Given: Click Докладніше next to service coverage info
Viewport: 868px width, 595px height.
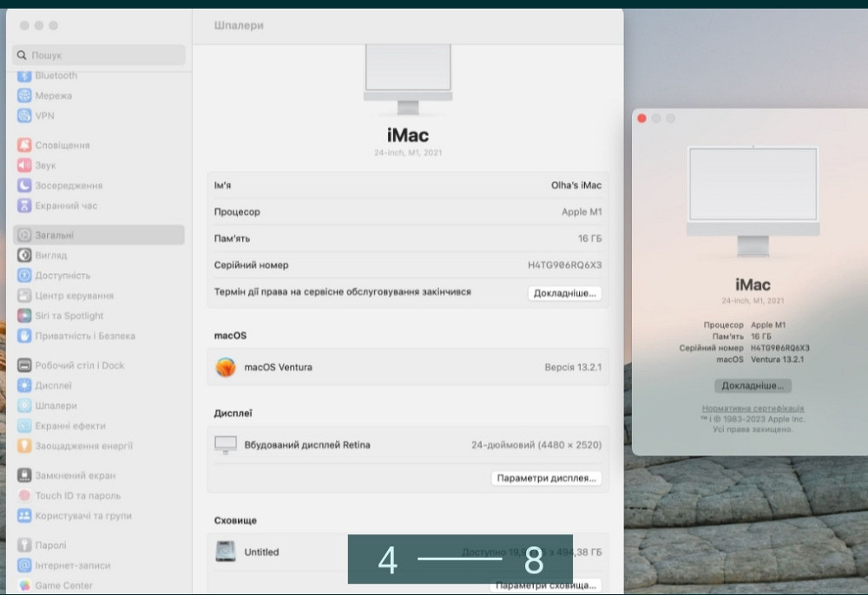Looking at the screenshot, I should (x=564, y=292).
